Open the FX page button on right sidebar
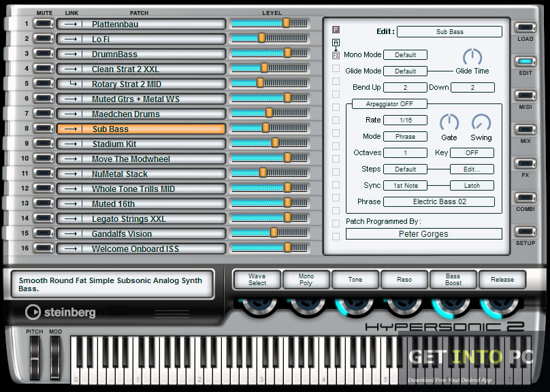Image resolution: width=550 pixels, height=392 pixels. pyautogui.click(x=525, y=163)
